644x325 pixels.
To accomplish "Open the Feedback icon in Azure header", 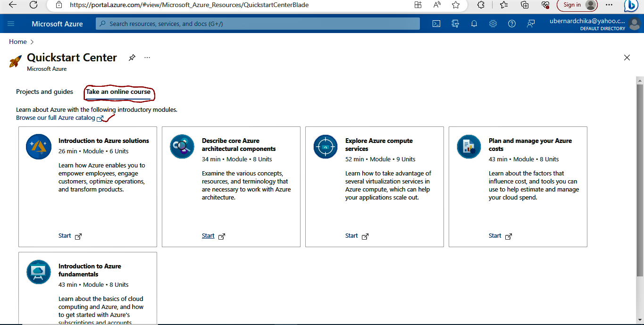I will point(531,24).
